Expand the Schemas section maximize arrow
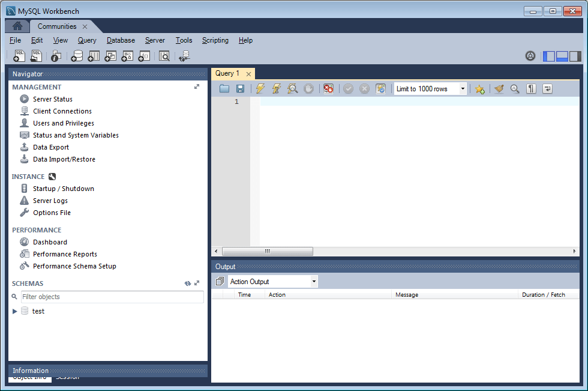 (197, 283)
